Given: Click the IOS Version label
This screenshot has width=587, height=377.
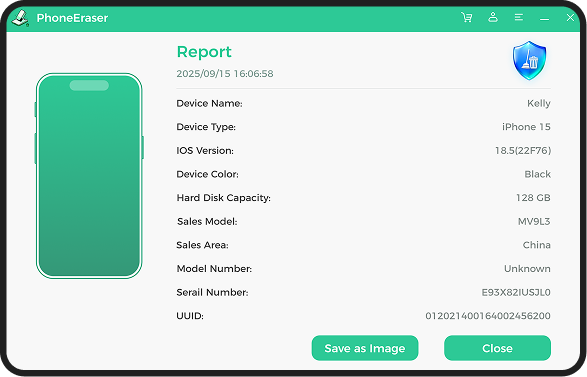Looking at the screenshot, I should click(205, 151).
